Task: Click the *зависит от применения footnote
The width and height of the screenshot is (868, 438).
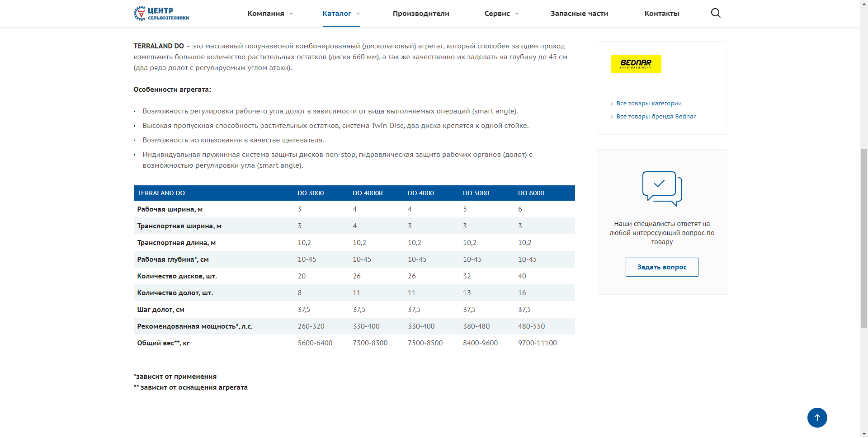Action: coord(175,377)
